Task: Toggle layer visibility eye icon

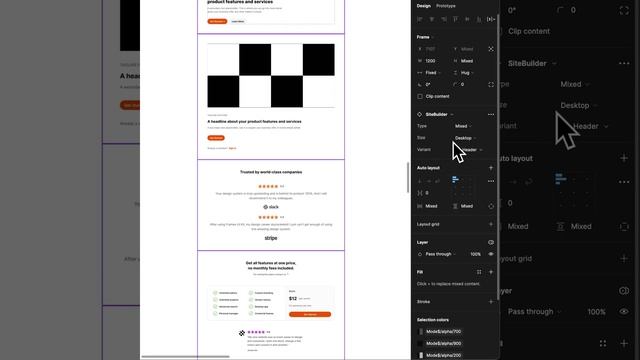Action: click(491, 254)
